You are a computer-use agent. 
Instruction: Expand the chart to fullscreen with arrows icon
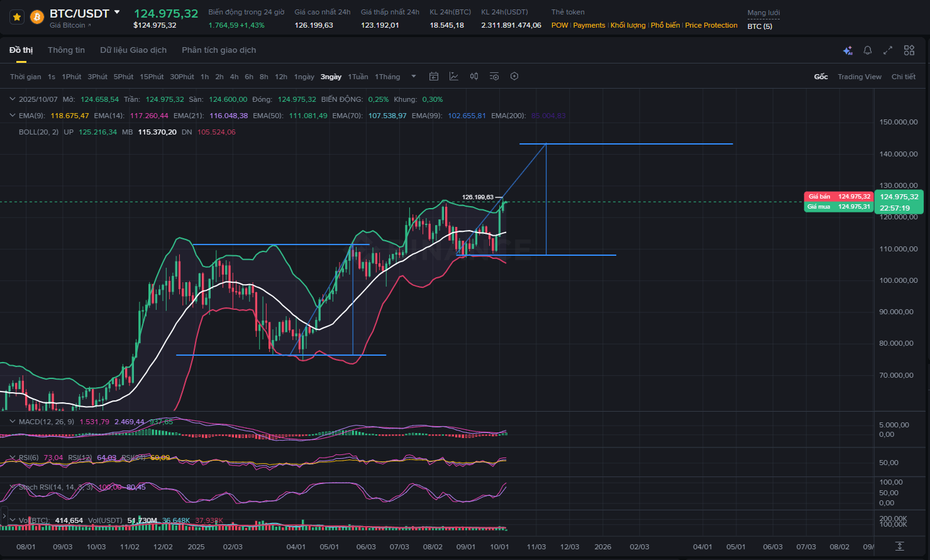(x=888, y=50)
